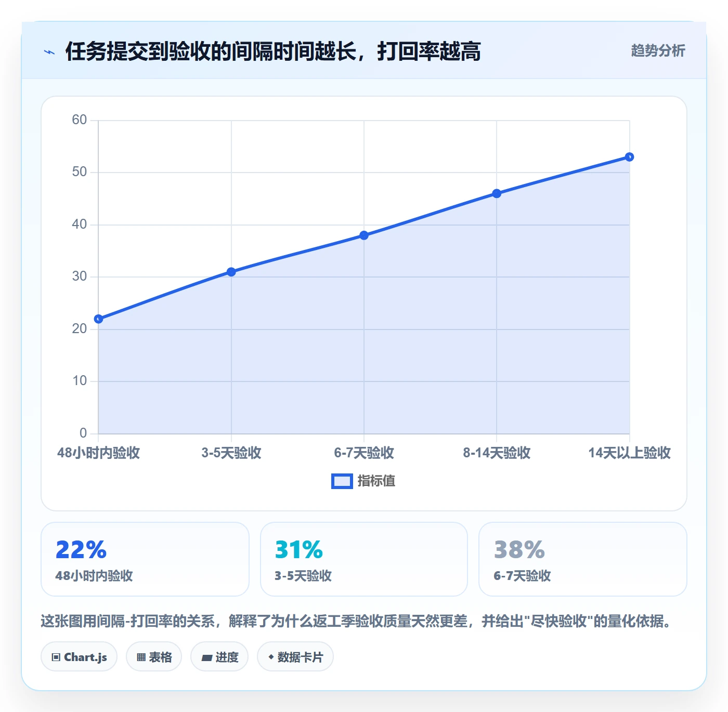
Task: Toggle the 指标值 legend color box
Action: pos(342,481)
